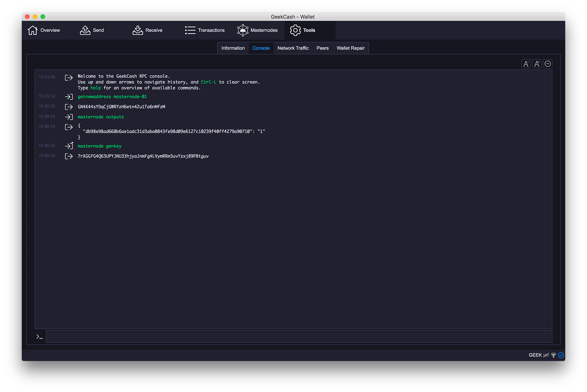
Task: Click the transaction hash line starting 'db98e98ad668'
Action: pos(174,131)
